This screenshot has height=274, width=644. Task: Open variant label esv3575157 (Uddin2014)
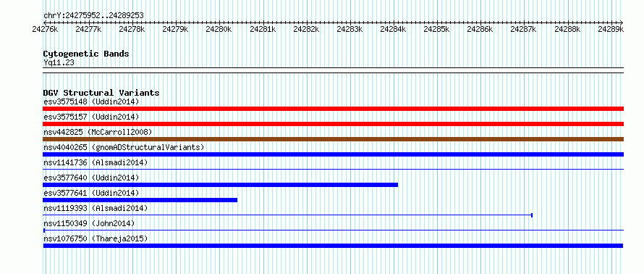click(91, 117)
